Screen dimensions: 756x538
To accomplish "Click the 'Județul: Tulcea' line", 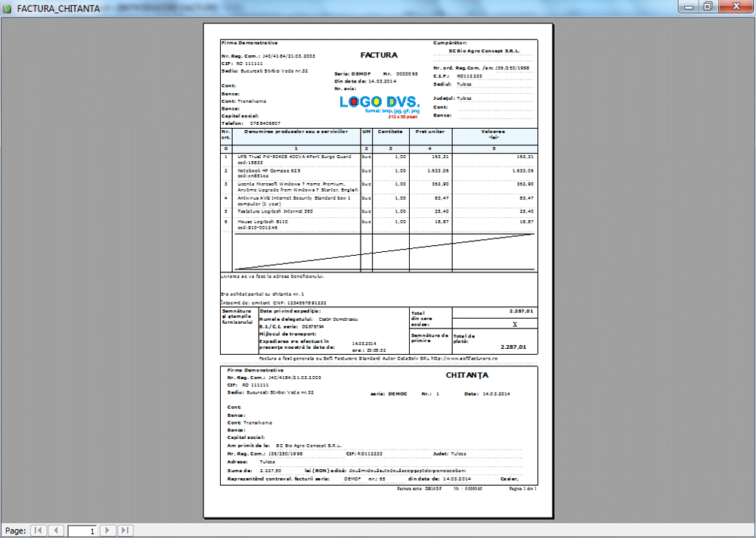I will (452, 98).
